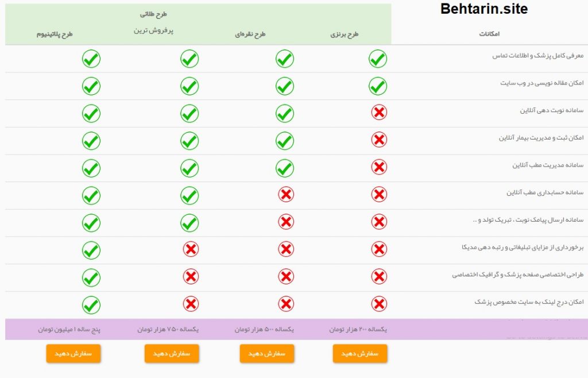
Task: Click gold plan checkmark in SMS sending row
Action: (189, 223)
